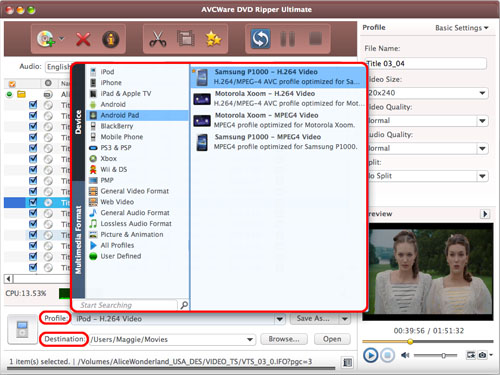Open the Save As arrow dropdown
Screen dimensions: 500x375
345,319
